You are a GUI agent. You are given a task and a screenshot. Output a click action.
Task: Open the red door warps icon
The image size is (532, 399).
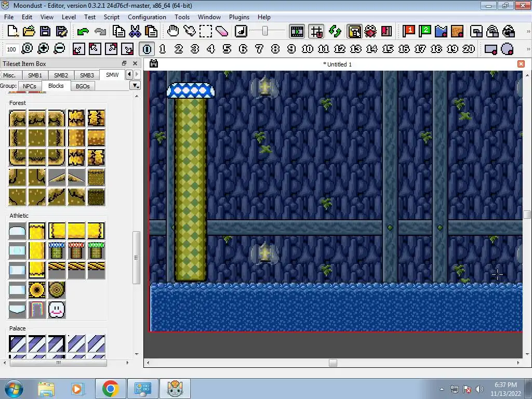[x=387, y=32]
